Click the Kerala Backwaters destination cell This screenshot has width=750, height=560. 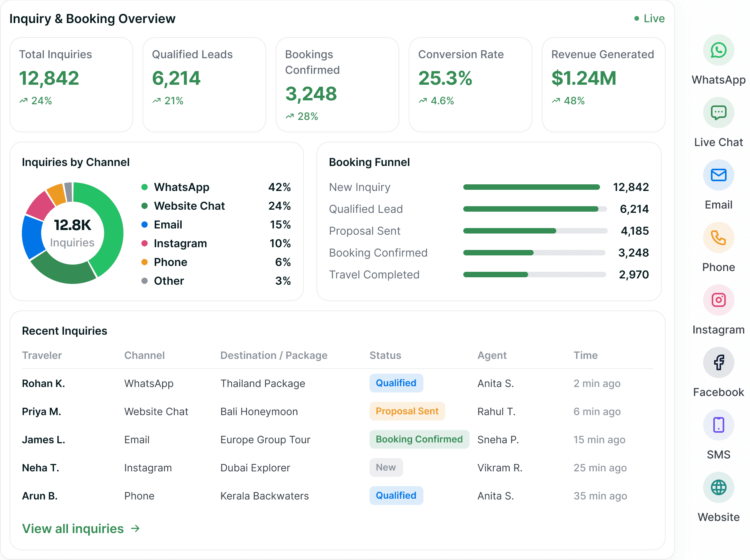[x=264, y=496]
